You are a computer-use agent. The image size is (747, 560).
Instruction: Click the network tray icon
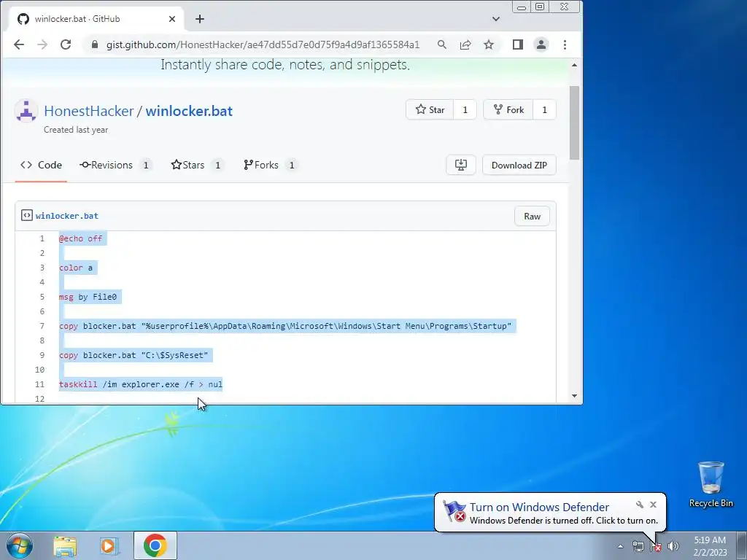click(x=638, y=546)
